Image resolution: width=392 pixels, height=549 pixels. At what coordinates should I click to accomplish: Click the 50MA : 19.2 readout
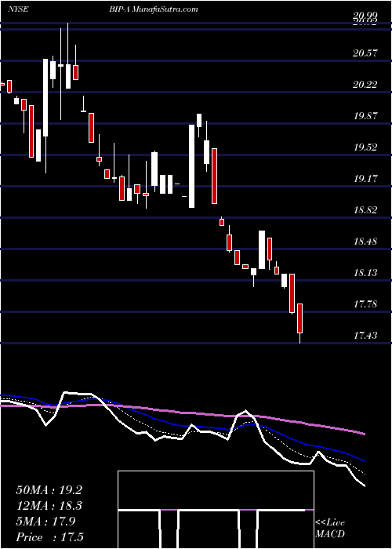click(49, 490)
